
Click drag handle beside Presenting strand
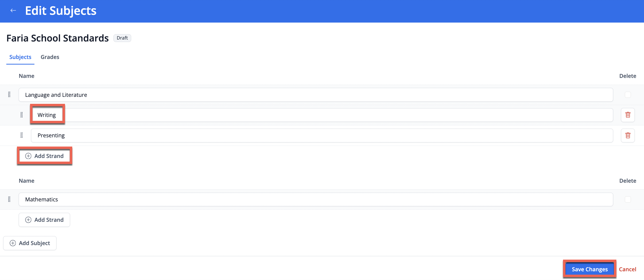(x=22, y=135)
